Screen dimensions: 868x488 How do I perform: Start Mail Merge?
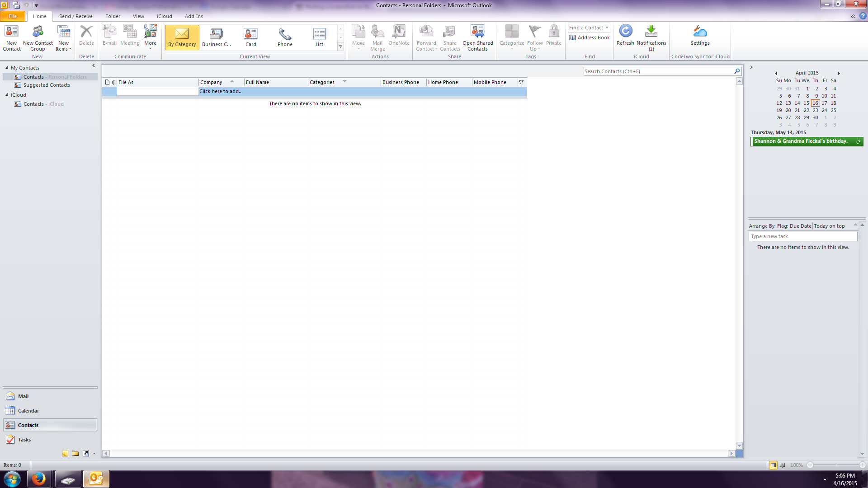tap(377, 38)
